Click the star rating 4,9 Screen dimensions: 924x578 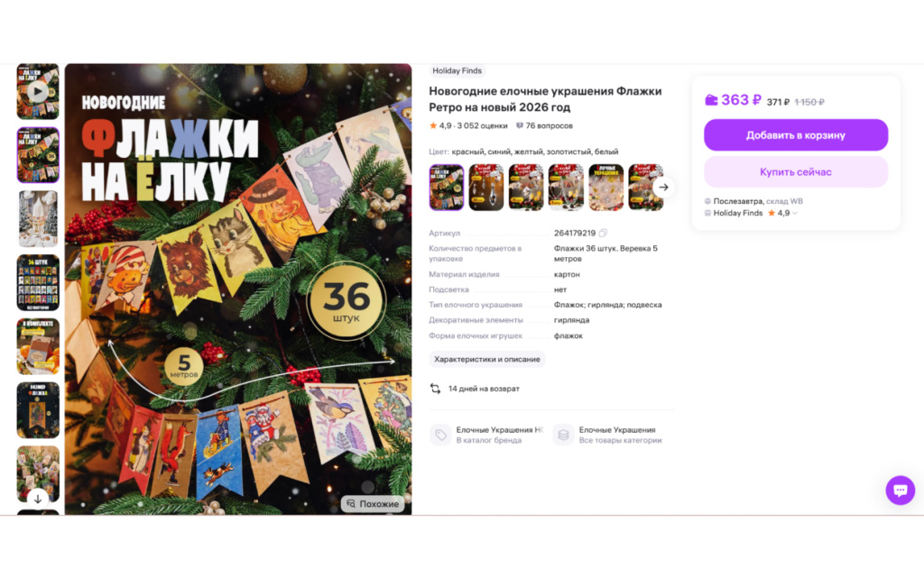coord(439,125)
